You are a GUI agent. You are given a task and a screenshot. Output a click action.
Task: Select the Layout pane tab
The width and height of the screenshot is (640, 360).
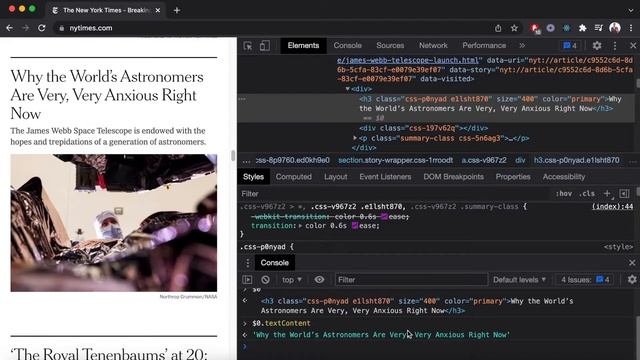tap(336, 177)
